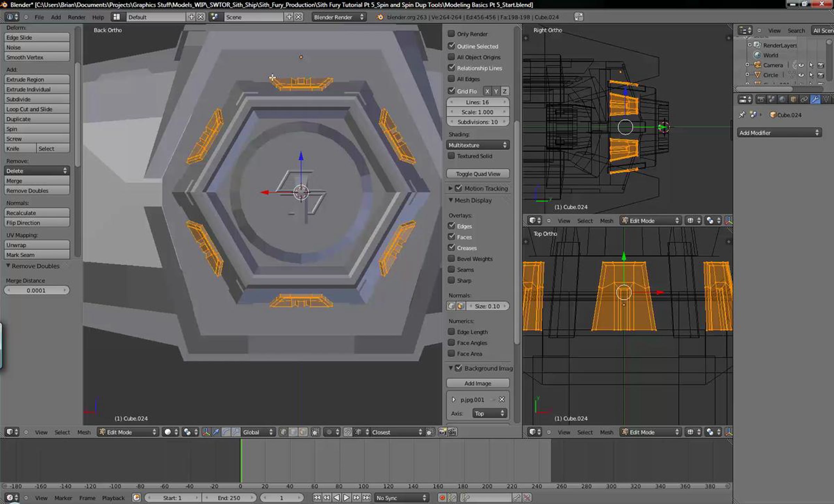The width and height of the screenshot is (834, 504).
Task: Toggle the 3D manipulator axes widget icon
Action: (x=206, y=432)
